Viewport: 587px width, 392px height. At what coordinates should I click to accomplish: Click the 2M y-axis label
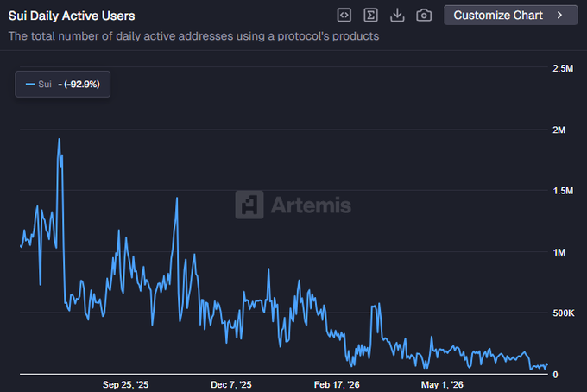559,130
